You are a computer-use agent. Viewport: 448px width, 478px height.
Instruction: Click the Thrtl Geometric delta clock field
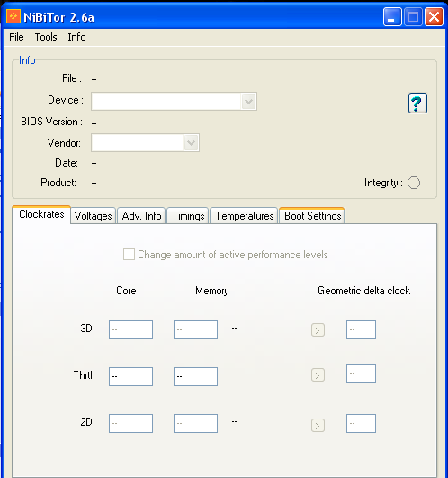[361, 374]
